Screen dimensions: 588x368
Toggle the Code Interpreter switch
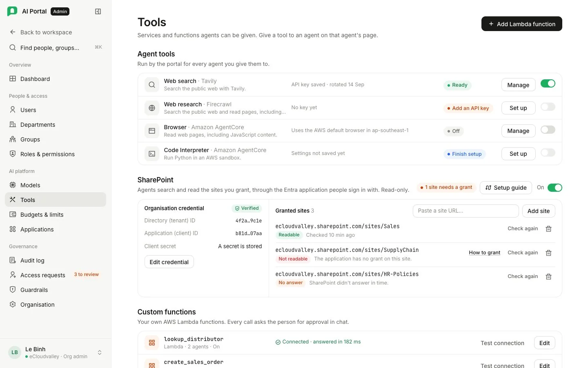coord(548,153)
